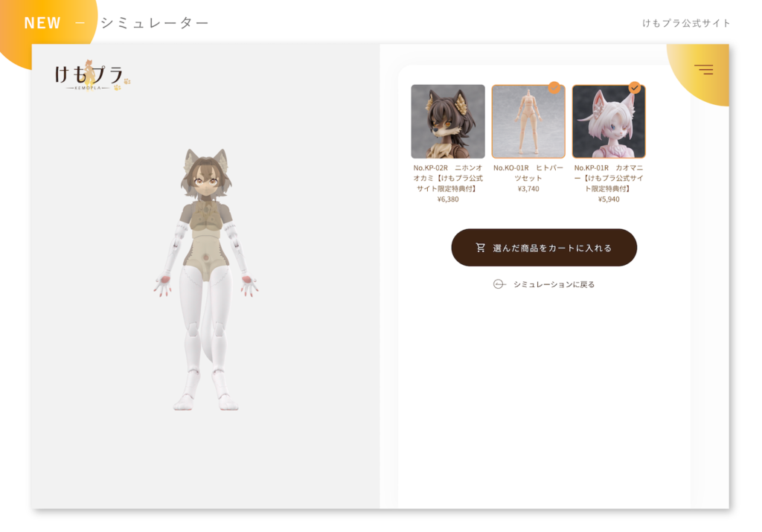Open the No.KP-01R カオマニー product name
This screenshot has width=762, height=532.
point(609,178)
